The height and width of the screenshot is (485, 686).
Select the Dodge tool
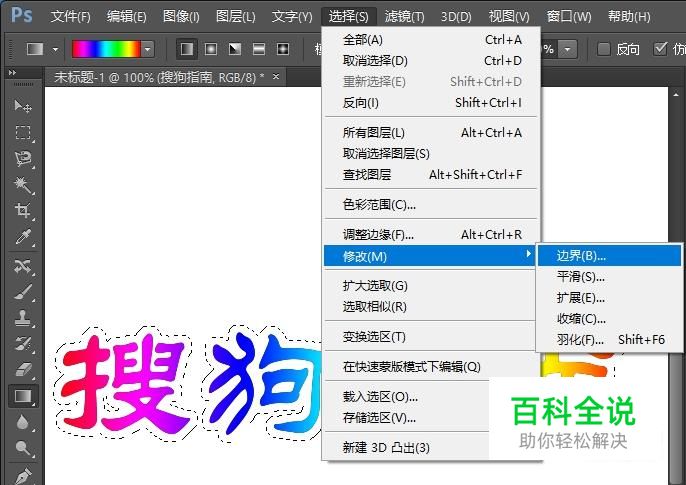pyautogui.click(x=23, y=448)
